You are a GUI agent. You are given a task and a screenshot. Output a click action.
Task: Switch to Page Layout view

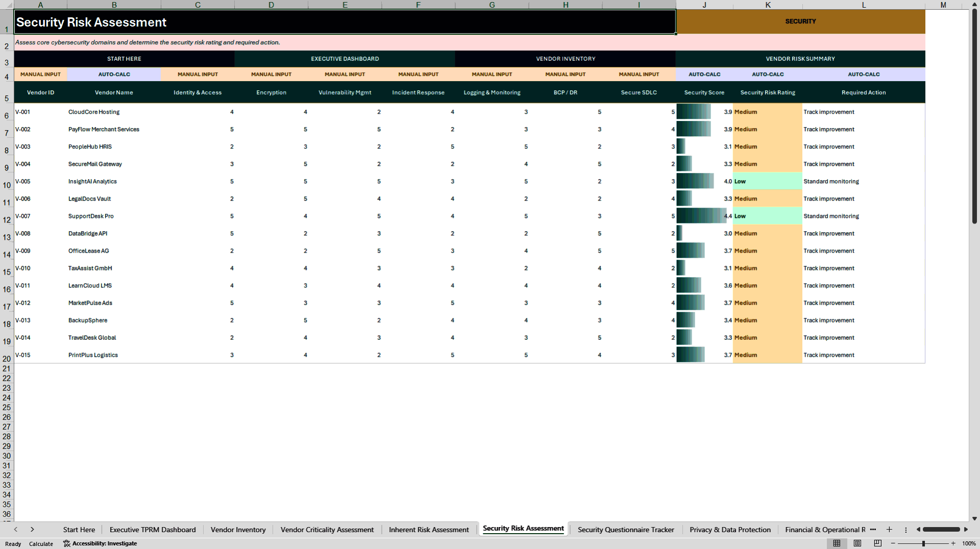(857, 543)
